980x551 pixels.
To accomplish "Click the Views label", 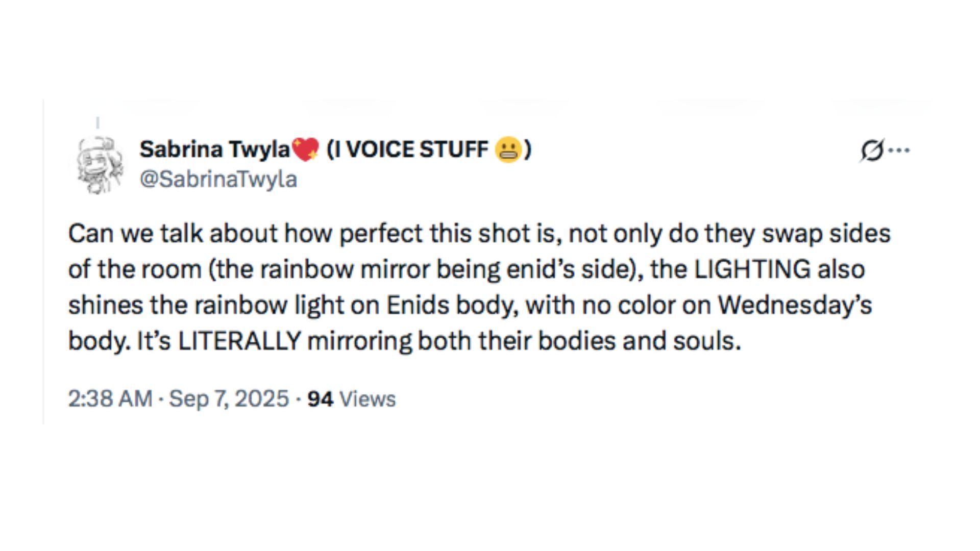I will pos(367,399).
